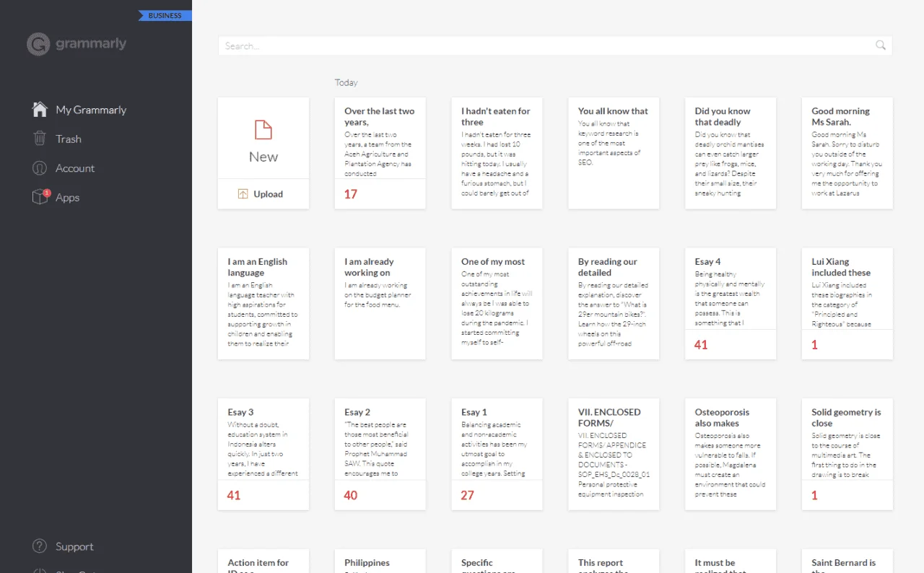Click the 40 alerts count on Esay 2
The width and height of the screenshot is (924, 573).
pyautogui.click(x=351, y=496)
